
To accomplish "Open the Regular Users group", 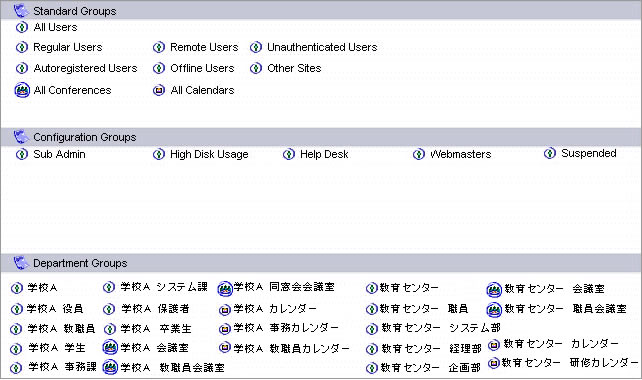I will (x=68, y=48).
